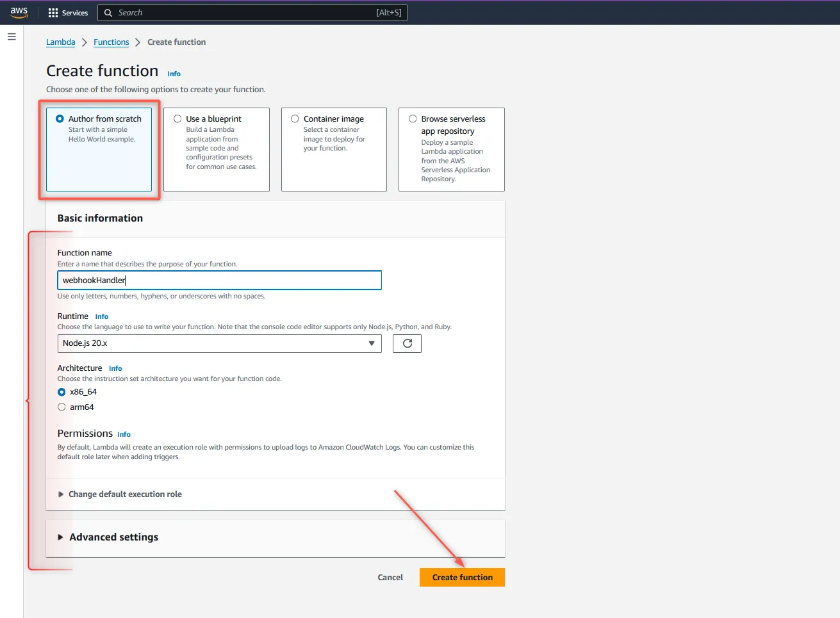The height and width of the screenshot is (618, 840).
Task: Expand Change default execution role section
Action: [120, 494]
